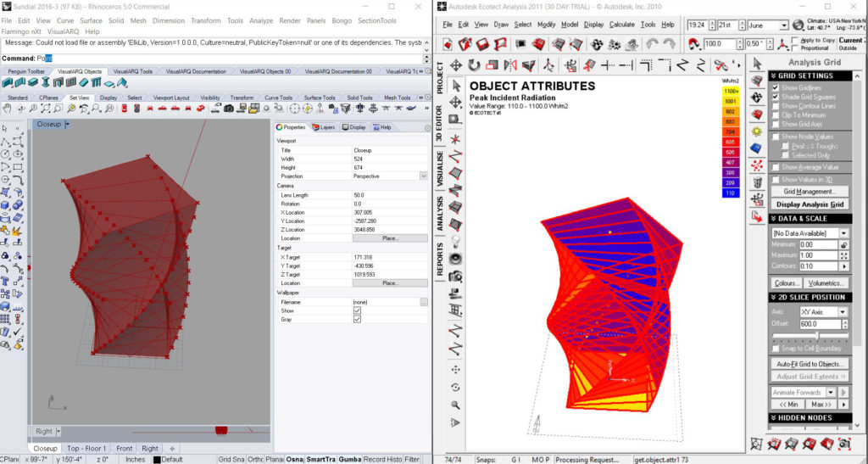Toggle Show Gridlines checkbox
The height and width of the screenshot is (464, 868).
pyautogui.click(x=775, y=88)
